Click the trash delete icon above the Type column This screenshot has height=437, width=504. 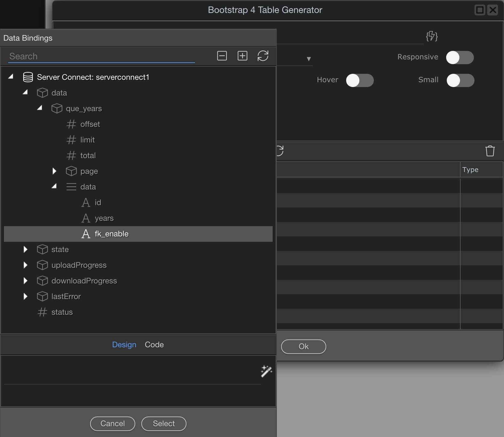(x=490, y=151)
